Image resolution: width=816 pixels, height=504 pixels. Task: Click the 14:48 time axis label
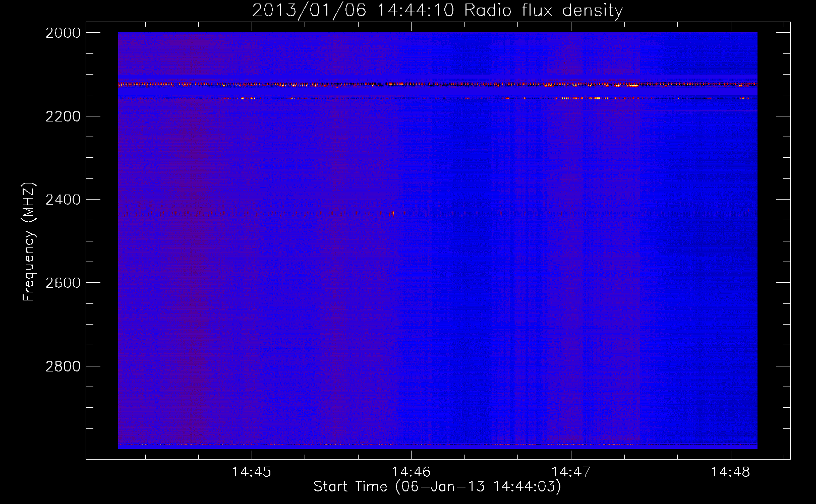(730, 472)
